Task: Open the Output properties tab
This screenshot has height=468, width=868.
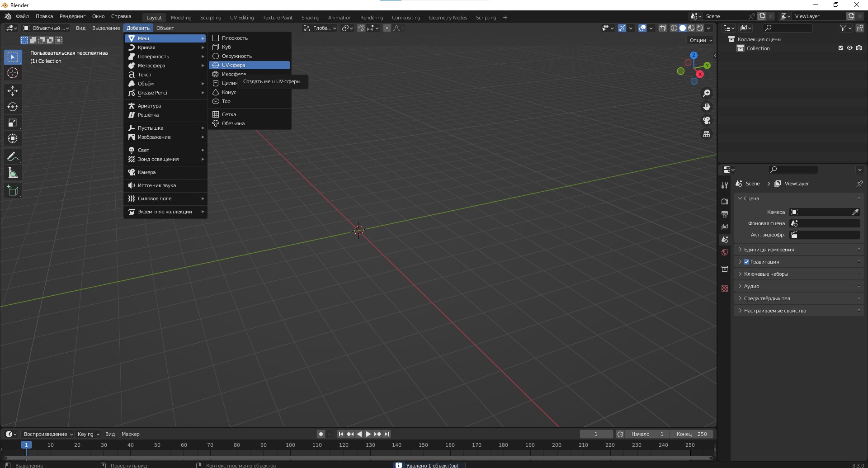Action: 725,214
